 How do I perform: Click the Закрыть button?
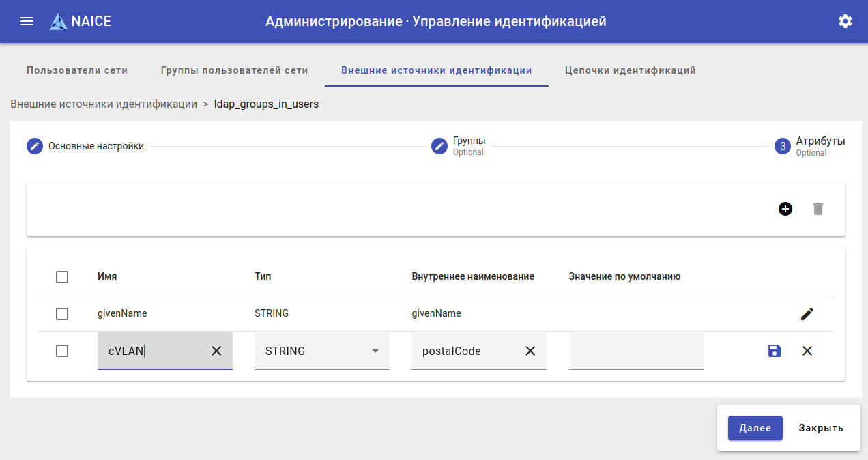point(821,428)
